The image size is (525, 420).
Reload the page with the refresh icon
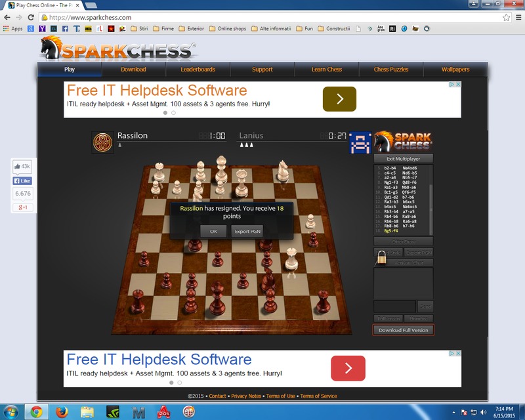(31, 18)
